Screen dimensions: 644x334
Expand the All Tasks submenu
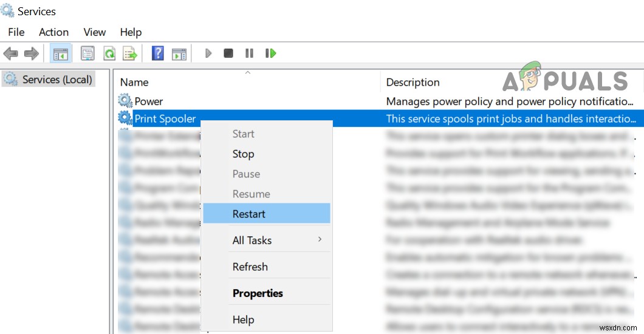[267, 240]
